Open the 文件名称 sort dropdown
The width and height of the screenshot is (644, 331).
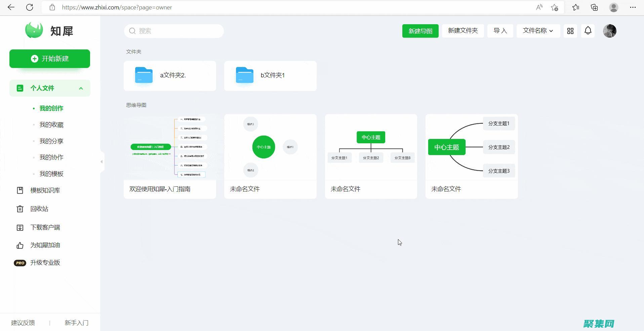pos(538,31)
